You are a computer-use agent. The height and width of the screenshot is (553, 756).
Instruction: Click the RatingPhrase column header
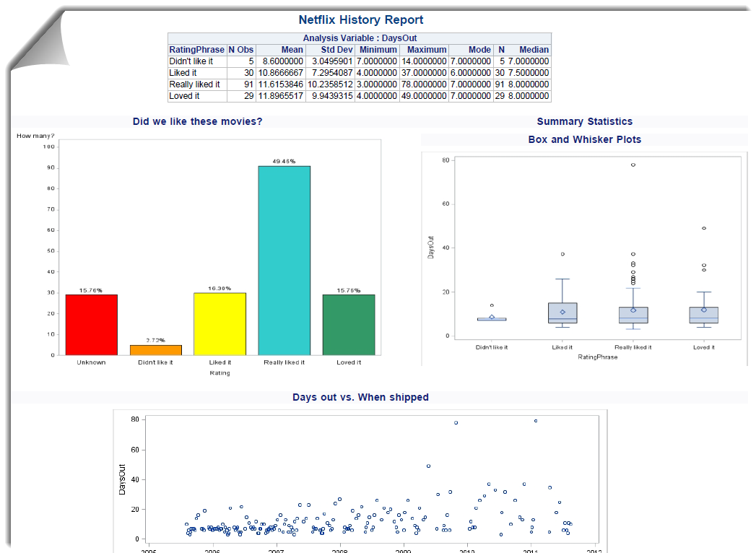point(196,50)
